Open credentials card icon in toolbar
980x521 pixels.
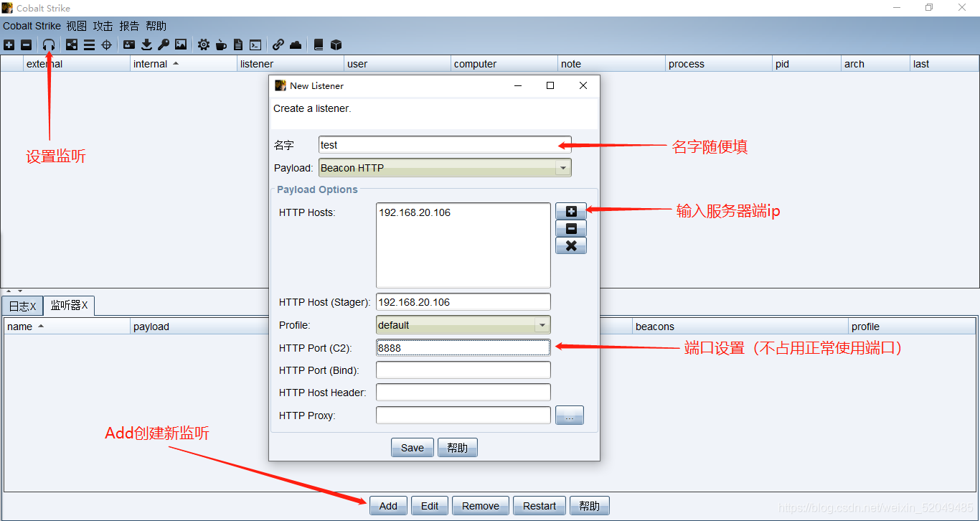[129, 44]
